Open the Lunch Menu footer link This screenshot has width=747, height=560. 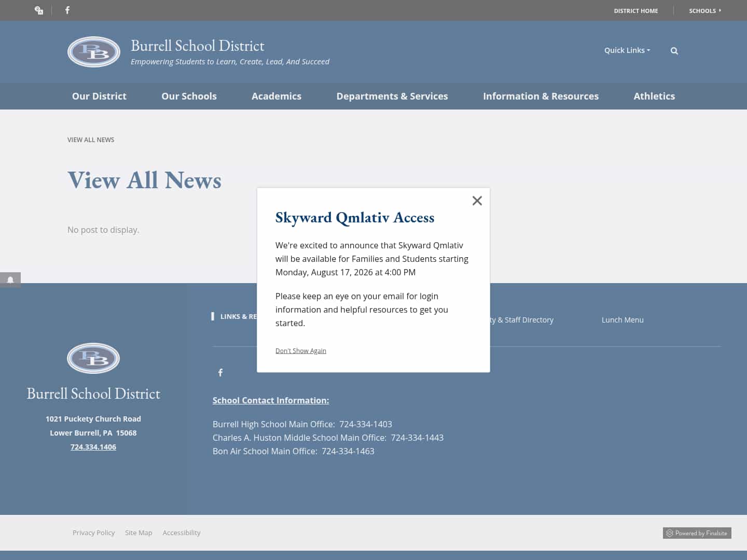(x=622, y=320)
